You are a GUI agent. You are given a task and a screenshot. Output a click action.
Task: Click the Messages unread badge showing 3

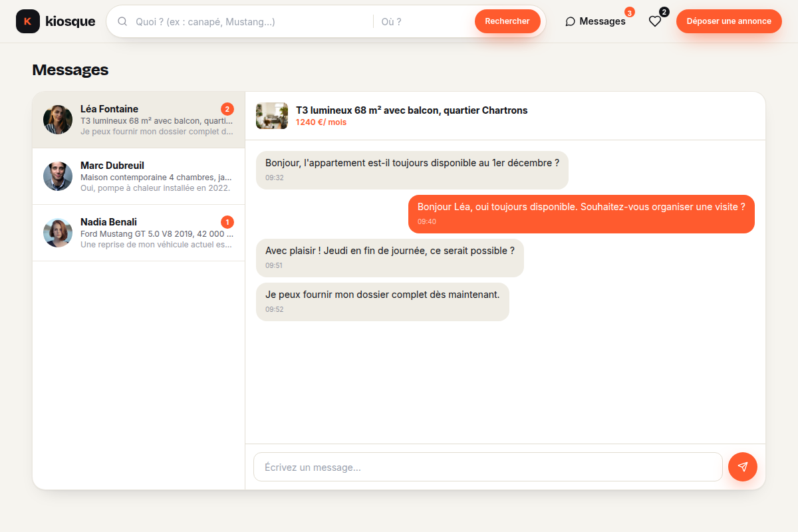[x=630, y=12]
